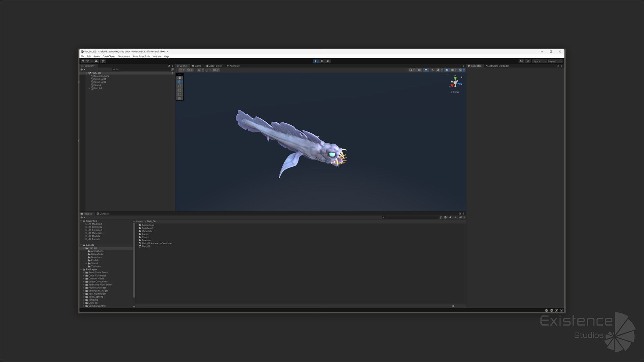
Task: Click search by label tag icon
Action: [x=450, y=218]
